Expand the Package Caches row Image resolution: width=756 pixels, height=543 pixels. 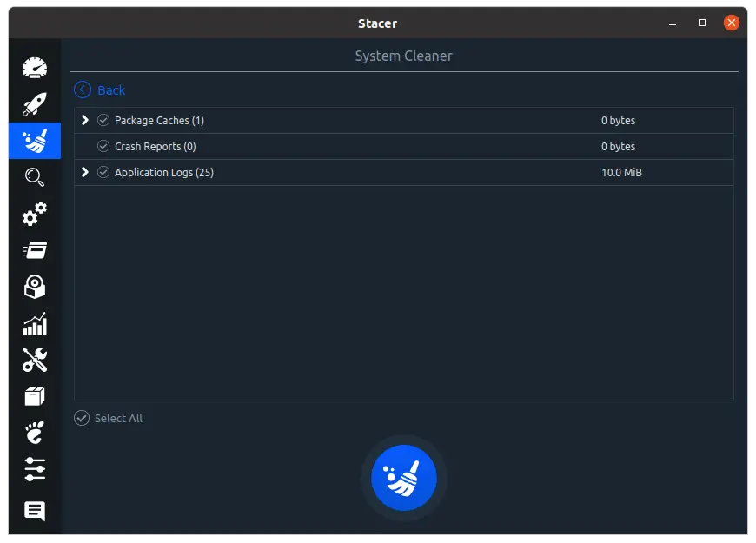85,120
